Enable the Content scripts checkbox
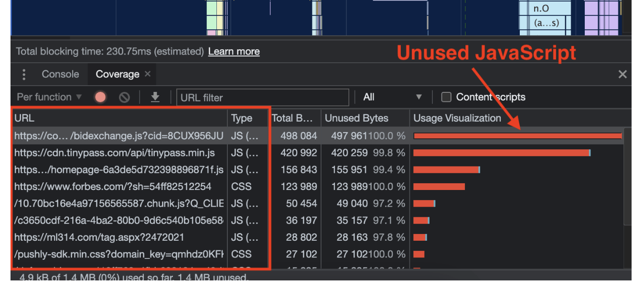This screenshot has height=290, width=644. click(446, 97)
